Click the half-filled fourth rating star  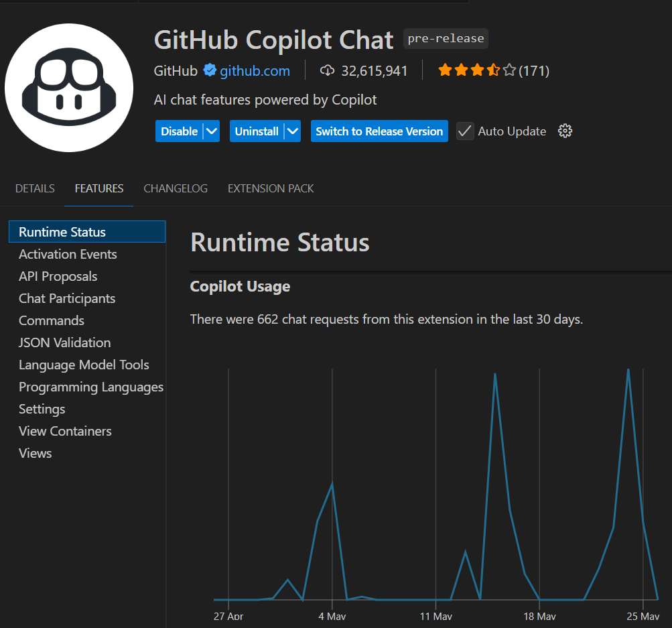pyautogui.click(x=493, y=69)
